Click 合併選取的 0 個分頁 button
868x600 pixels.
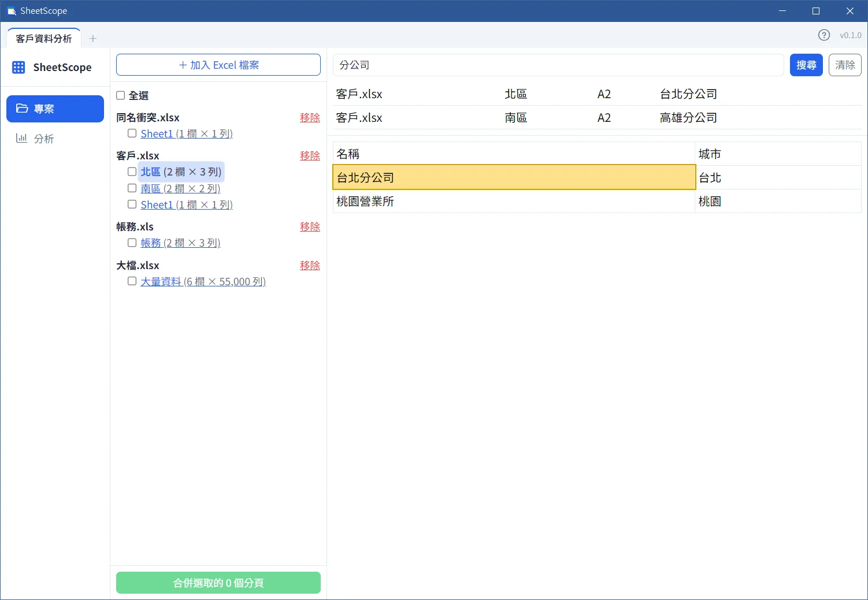[218, 583]
